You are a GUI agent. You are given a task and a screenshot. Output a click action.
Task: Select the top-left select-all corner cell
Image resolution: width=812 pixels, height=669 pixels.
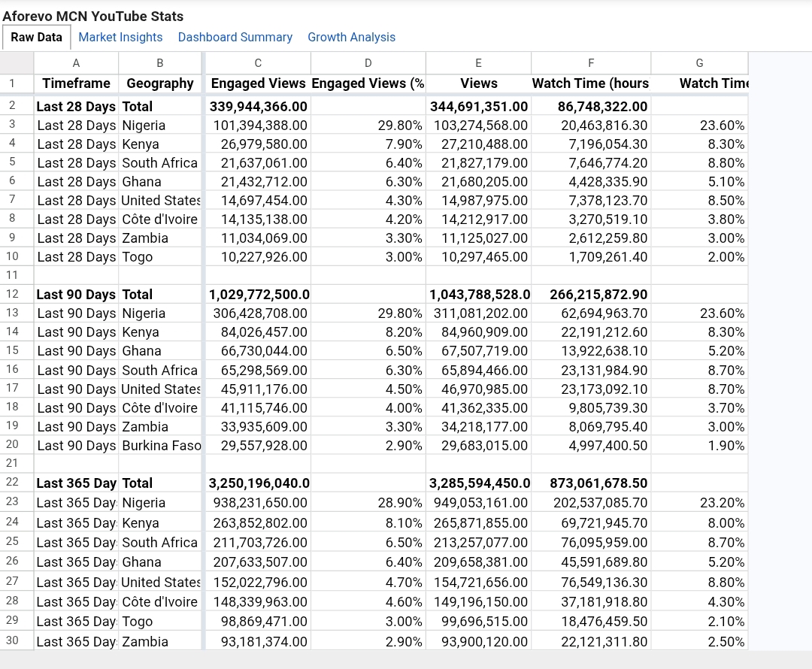coord(17,63)
